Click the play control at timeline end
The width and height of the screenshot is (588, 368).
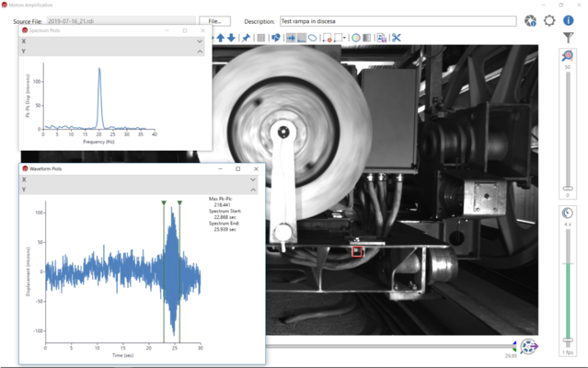(x=529, y=347)
